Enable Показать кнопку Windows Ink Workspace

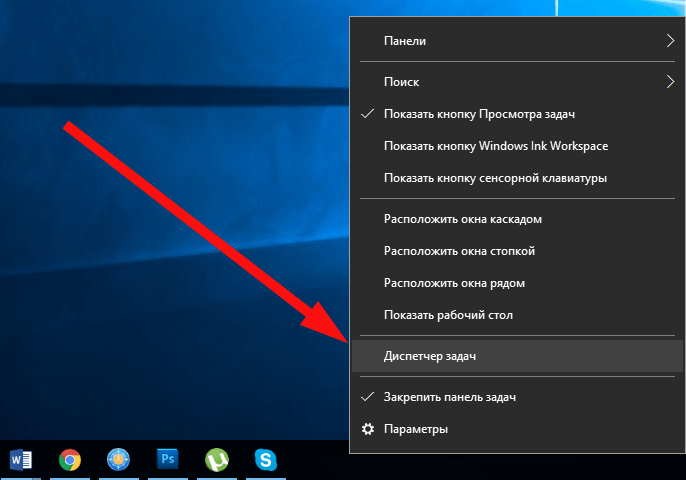pyautogui.click(x=518, y=146)
